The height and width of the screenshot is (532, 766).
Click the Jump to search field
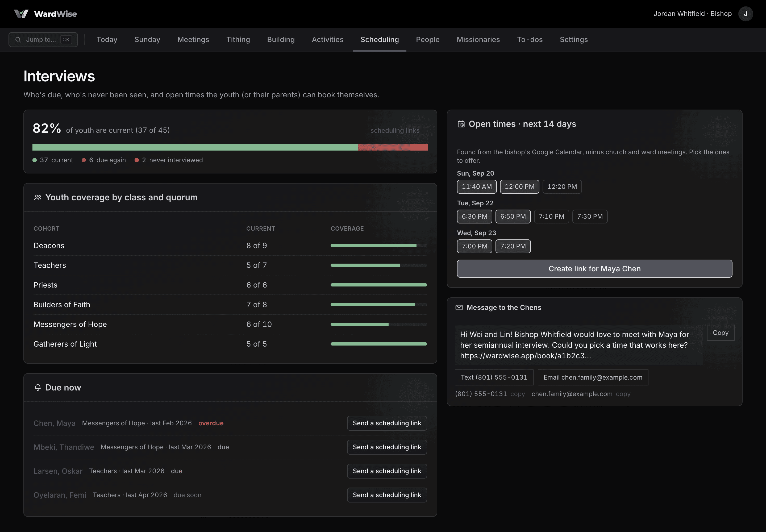tap(43, 40)
